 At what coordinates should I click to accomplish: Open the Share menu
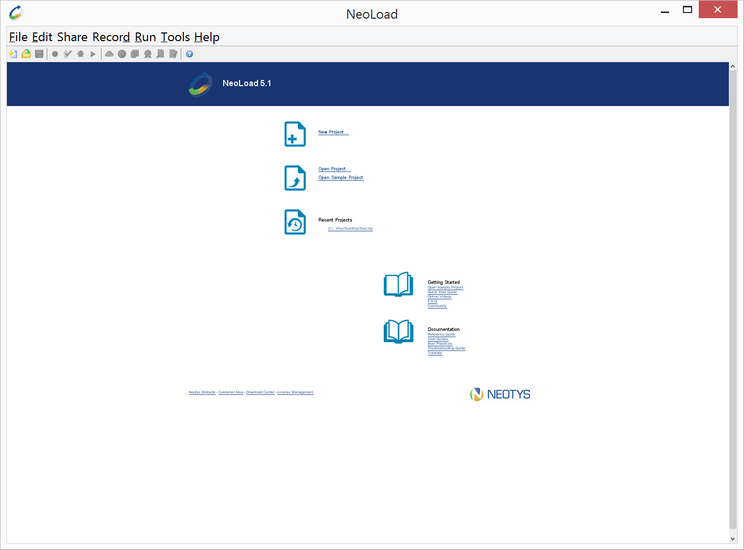72,37
